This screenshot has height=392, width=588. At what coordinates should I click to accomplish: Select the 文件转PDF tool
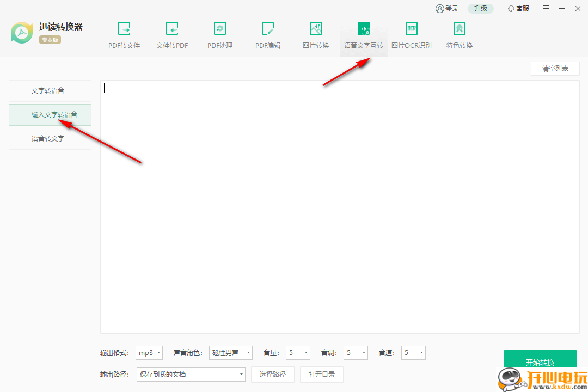pos(172,34)
